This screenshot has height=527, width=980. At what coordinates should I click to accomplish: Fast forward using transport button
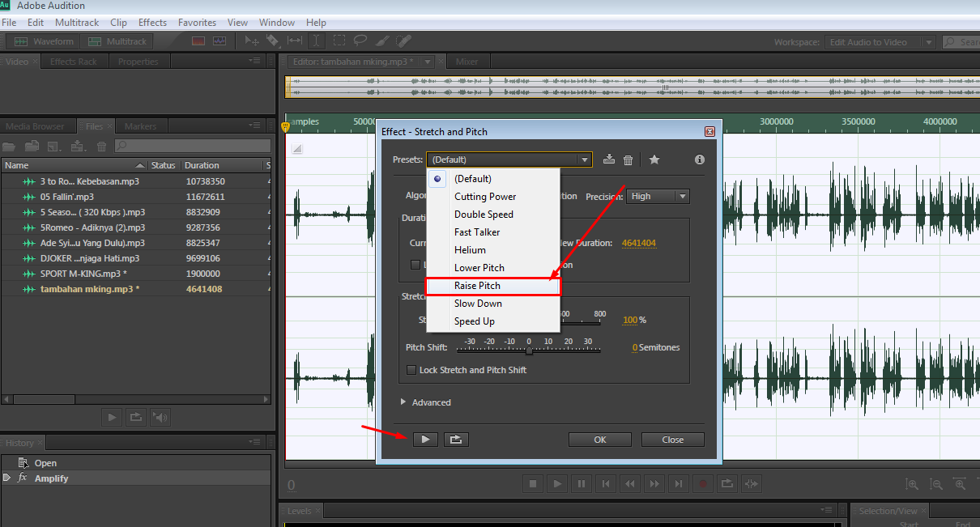click(x=654, y=484)
